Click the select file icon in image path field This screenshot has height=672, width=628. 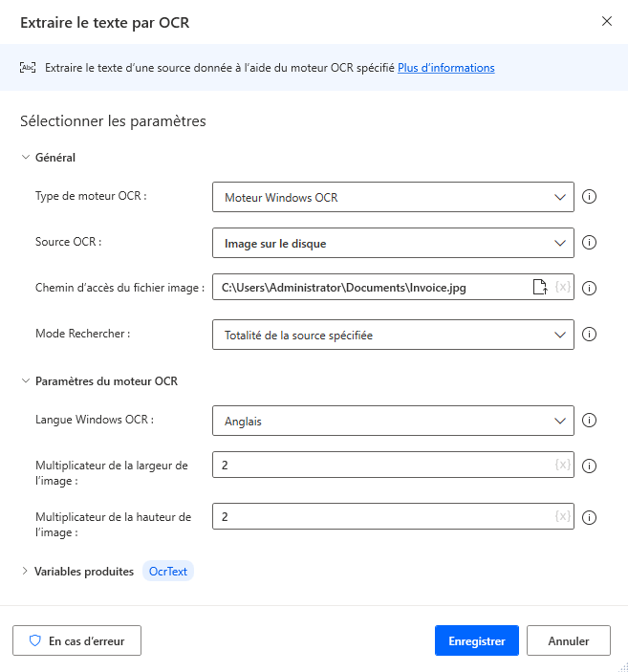coord(540,287)
